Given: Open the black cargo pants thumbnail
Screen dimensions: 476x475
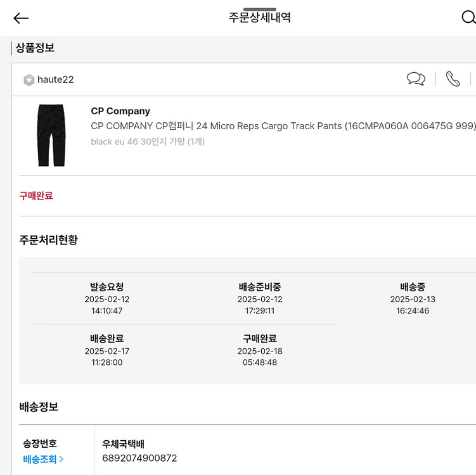Looking at the screenshot, I should 51,136.
